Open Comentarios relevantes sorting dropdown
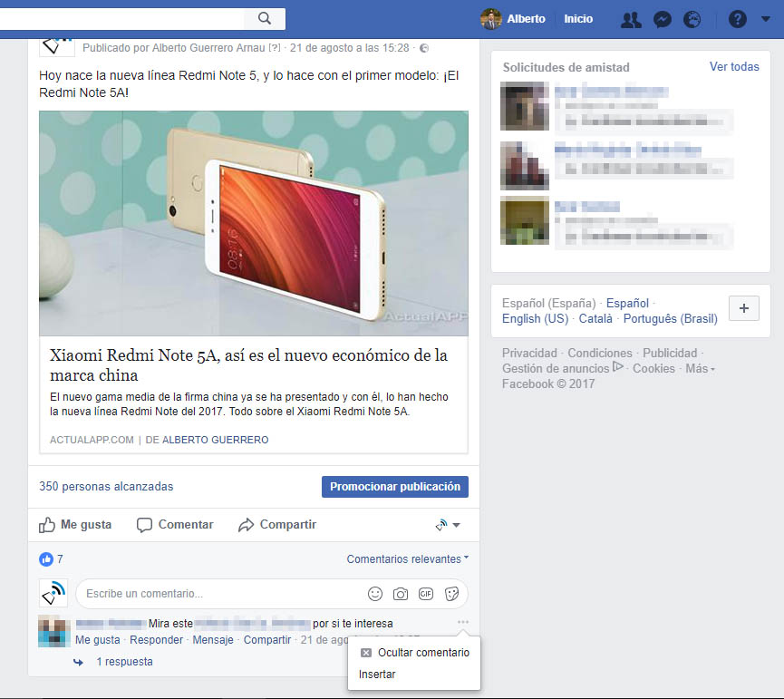Viewport: 784px width, 699px height. pos(408,559)
